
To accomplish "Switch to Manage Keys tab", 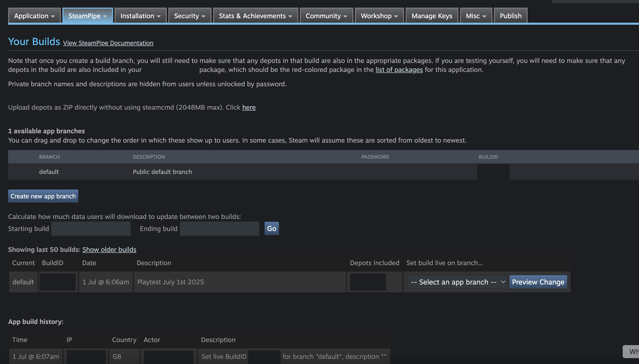I will click(x=432, y=16).
